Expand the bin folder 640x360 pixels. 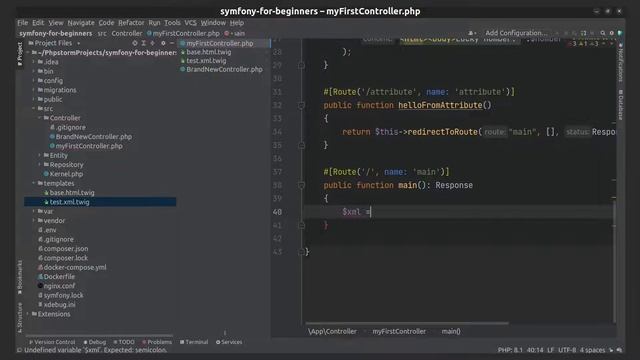(x=34, y=71)
